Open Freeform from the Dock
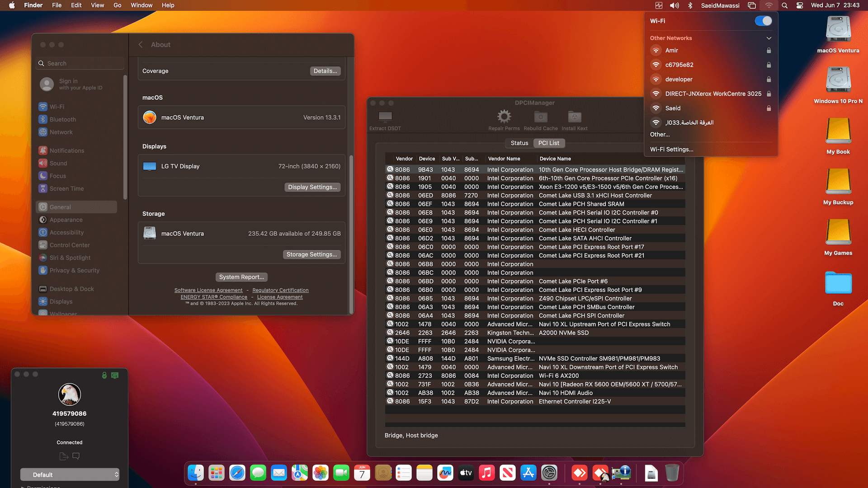The height and width of the screenshot is (488, 868). coord(445,473)
